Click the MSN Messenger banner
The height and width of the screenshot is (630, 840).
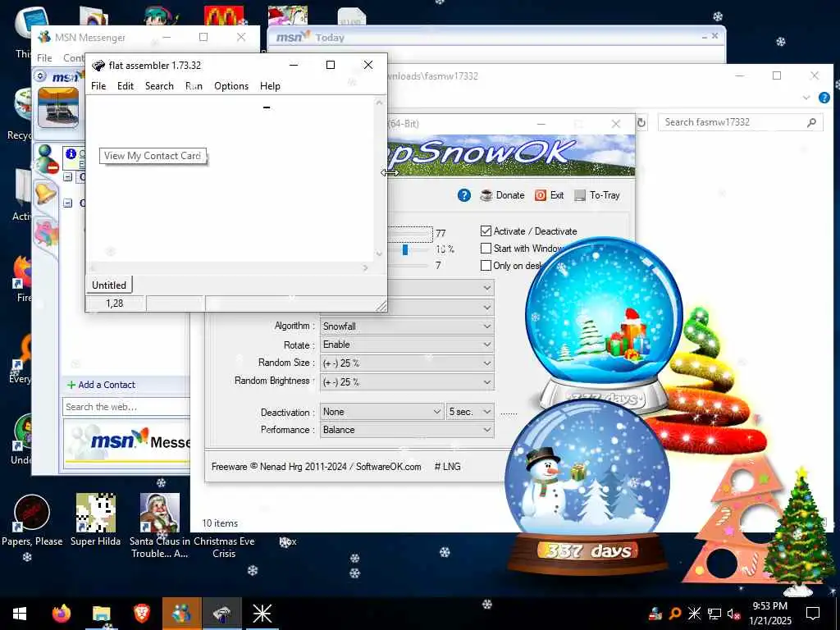click(x=127, y=442)
